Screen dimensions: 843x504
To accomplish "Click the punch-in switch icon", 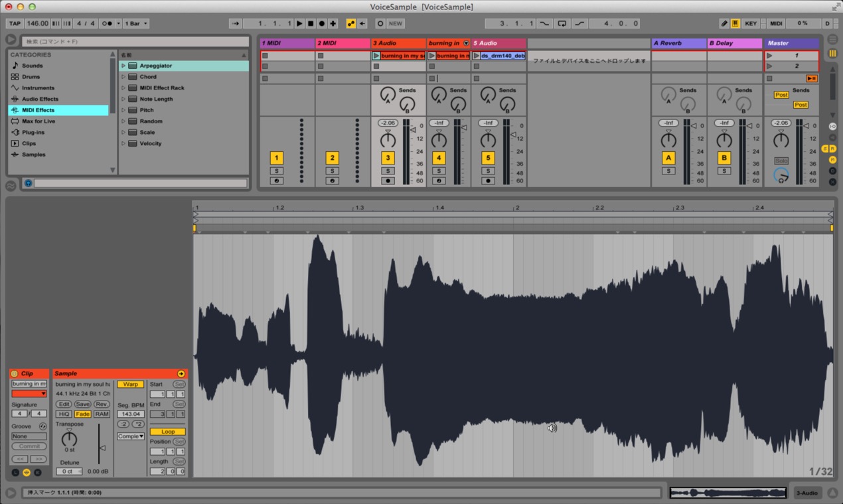I will (544, 23).
